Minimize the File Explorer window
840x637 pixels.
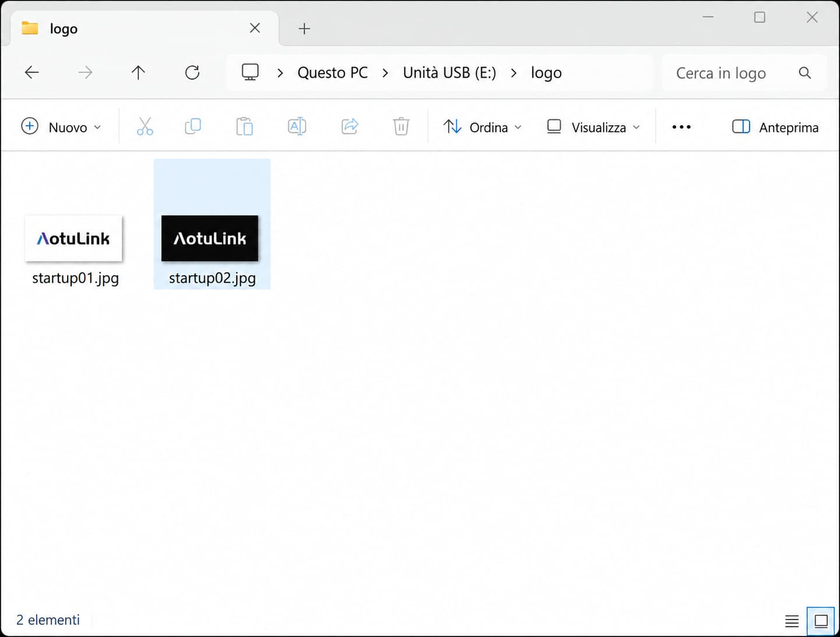click(708, 17)
